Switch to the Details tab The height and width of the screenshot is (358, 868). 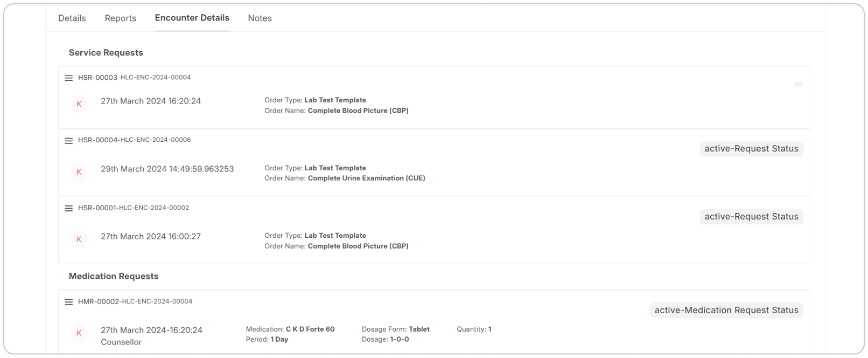(72, 18)
